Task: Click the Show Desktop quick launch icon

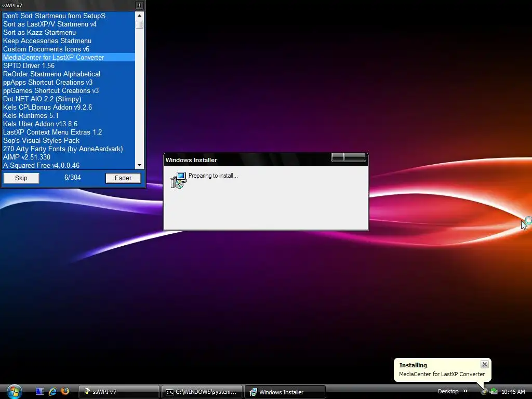Action: 39,392
